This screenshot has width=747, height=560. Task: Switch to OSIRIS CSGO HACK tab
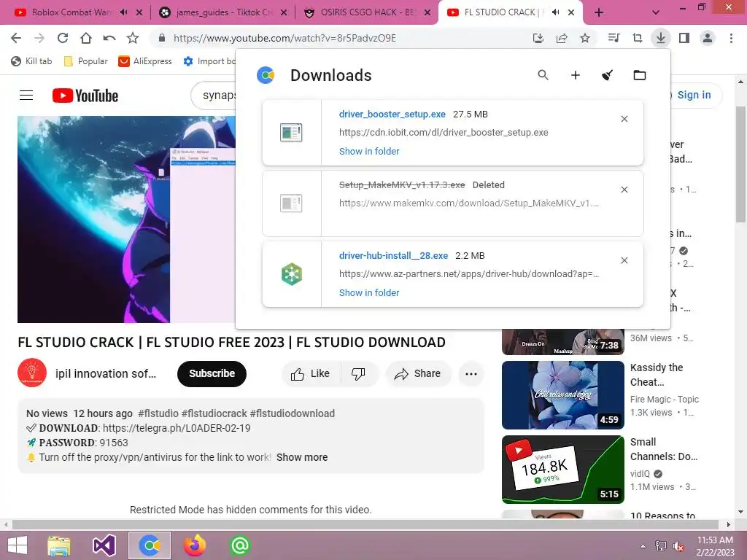(x=367, y=12)
